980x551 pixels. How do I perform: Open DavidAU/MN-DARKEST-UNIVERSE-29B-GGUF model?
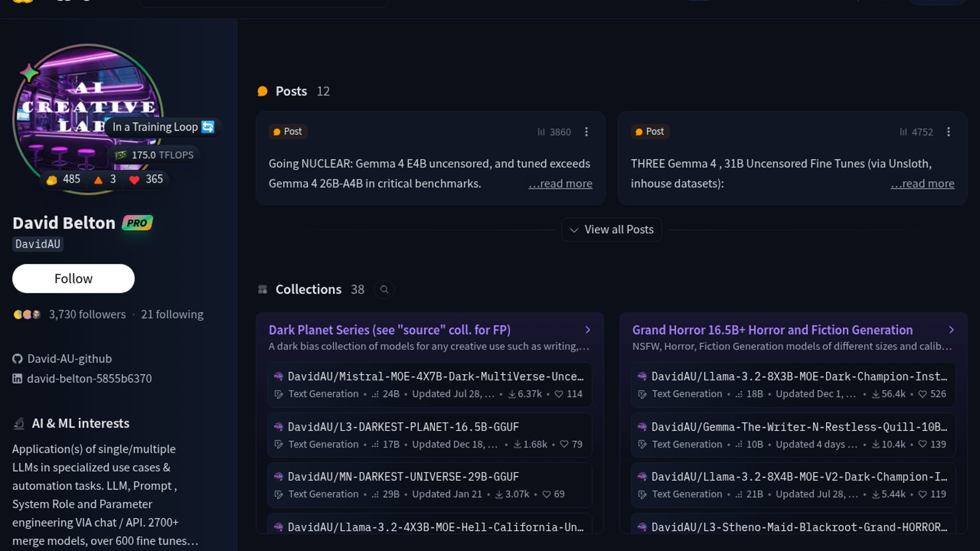click(x=403, y=477)
